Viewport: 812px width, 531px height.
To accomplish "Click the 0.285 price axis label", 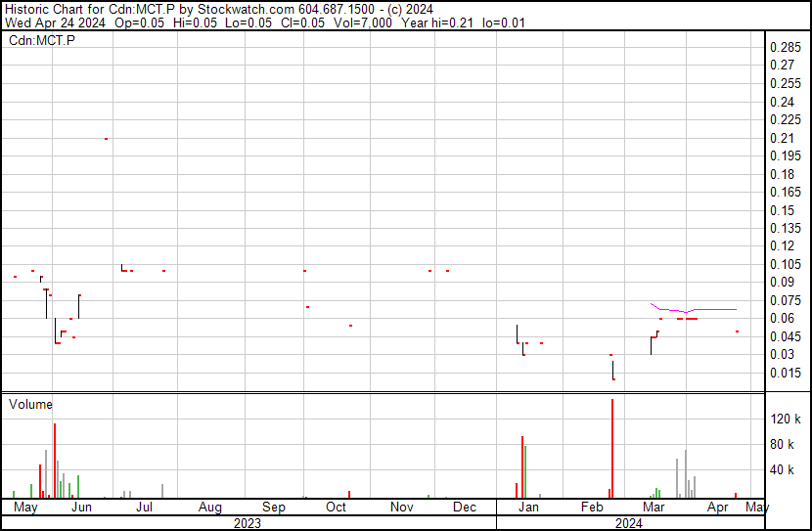I will point(785,47).
